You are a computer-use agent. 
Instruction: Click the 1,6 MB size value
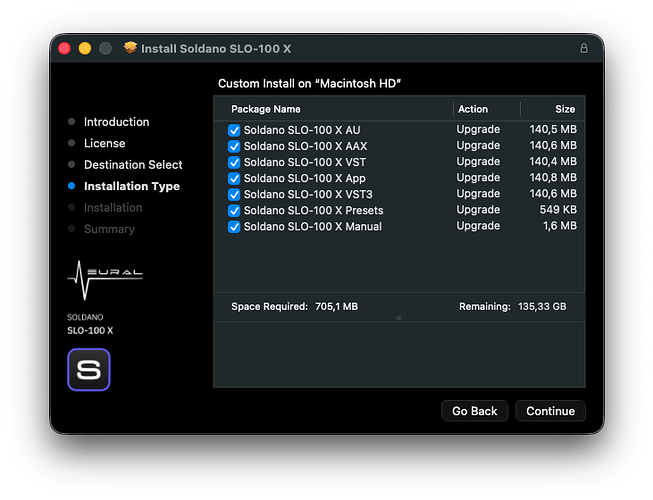click(560, 226)
